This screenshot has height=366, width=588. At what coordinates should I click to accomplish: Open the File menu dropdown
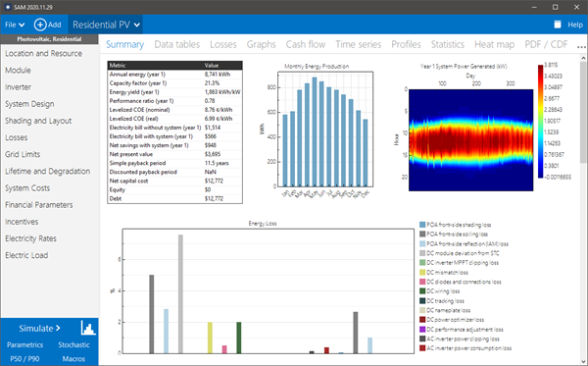click(15, 25)
